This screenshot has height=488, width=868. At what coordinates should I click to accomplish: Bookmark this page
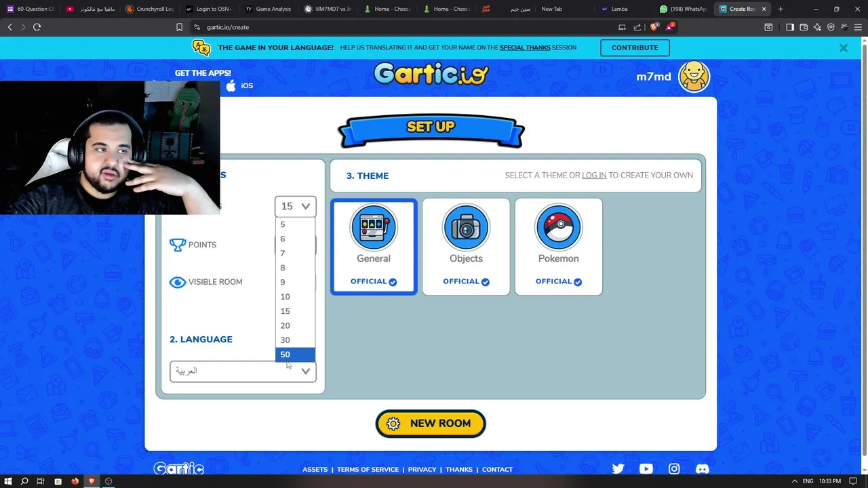[x=179, y=27]
